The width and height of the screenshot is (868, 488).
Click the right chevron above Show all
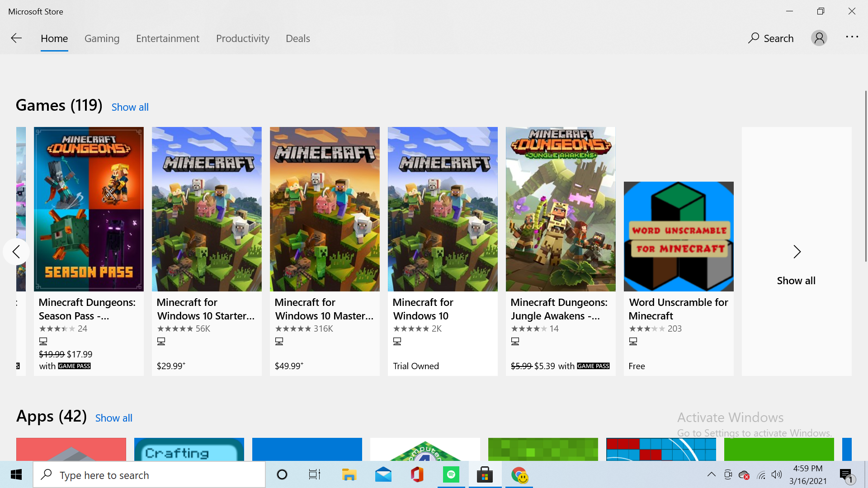point(797,252)
